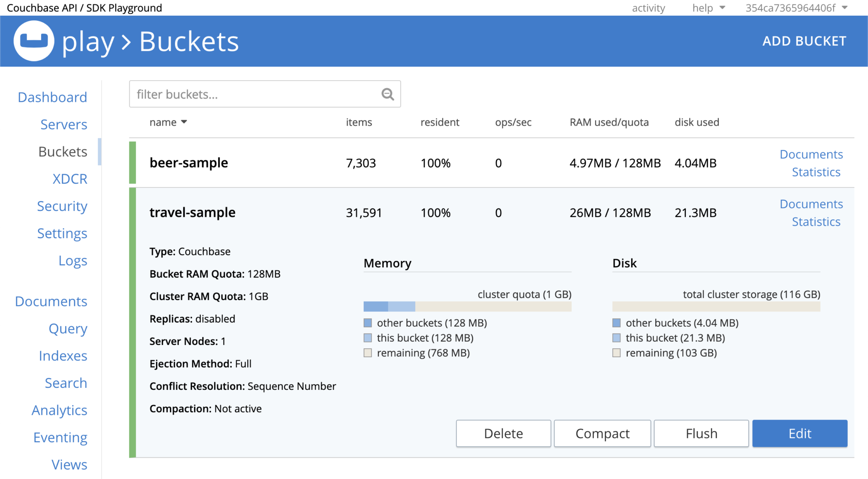The image size is (868, 479).
Task: Click ADD BUCKET in the header
Action: [804, 41]
